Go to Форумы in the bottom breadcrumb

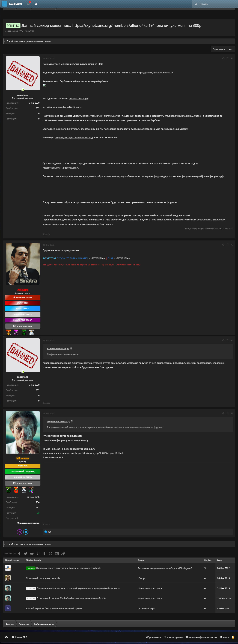pos(10,624)
